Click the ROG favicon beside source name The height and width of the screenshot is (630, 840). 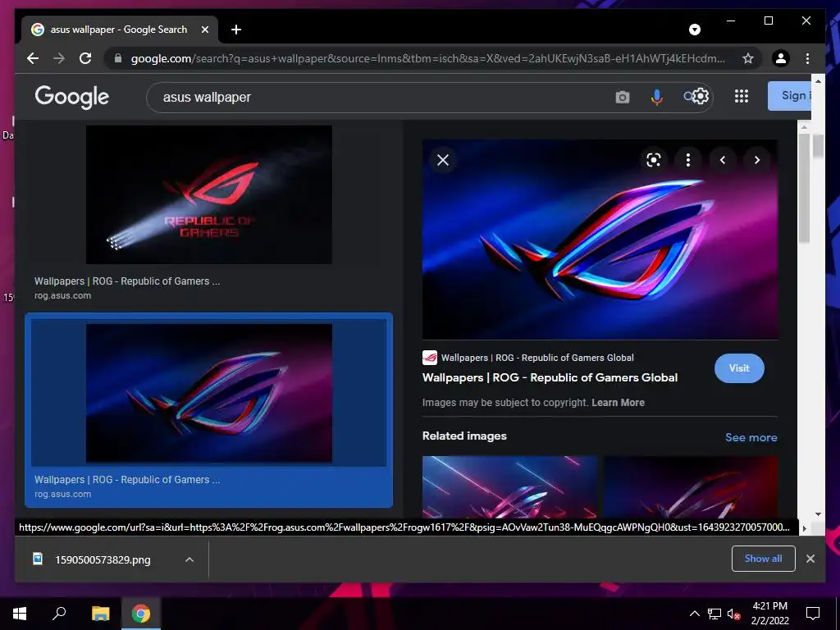pos(430,358)
